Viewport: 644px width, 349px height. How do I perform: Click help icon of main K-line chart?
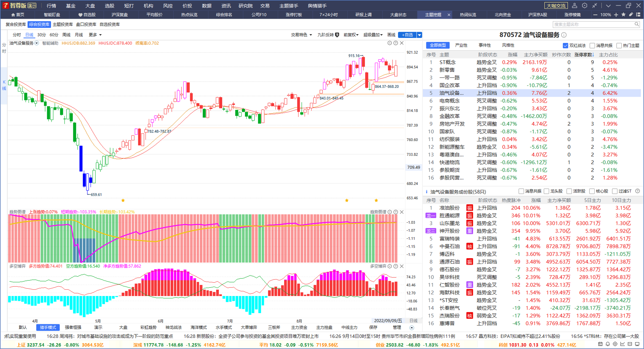click(x=396, y=43)
